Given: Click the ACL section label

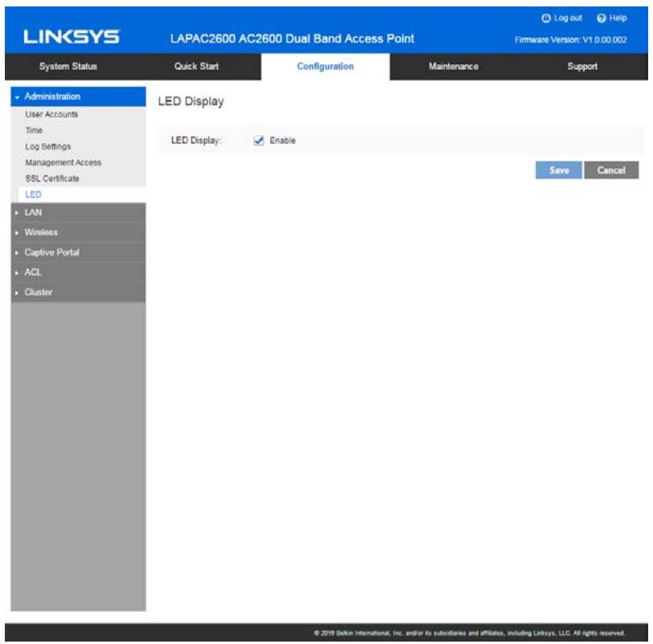Looking at the screenshot, I should click(x=33, y=273).
